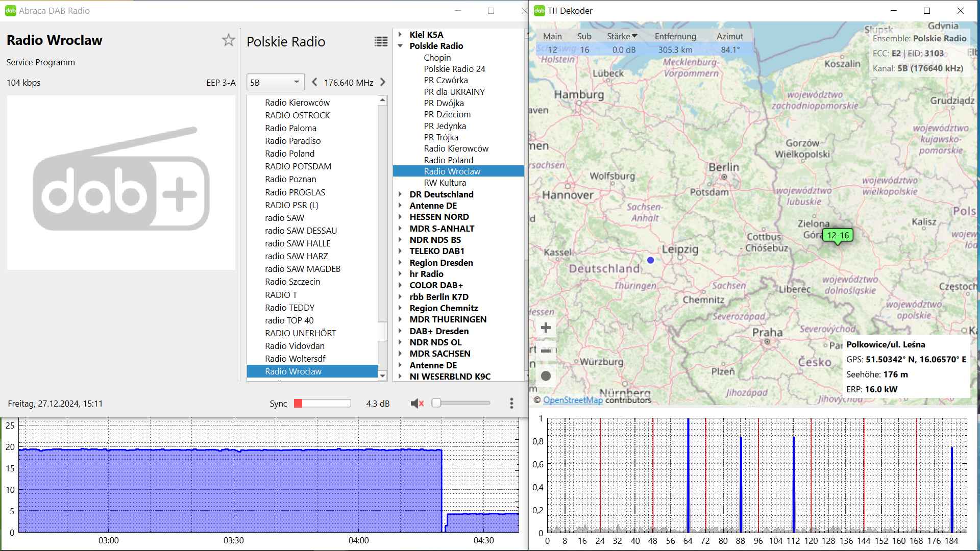Tune to the next channel with the right chevron

[x=383, y=82]
